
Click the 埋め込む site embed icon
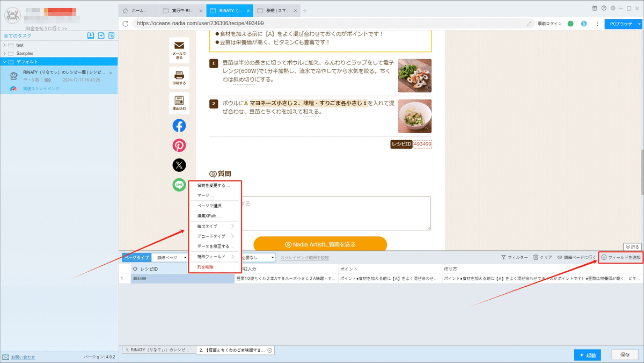[x=179, y=100]
